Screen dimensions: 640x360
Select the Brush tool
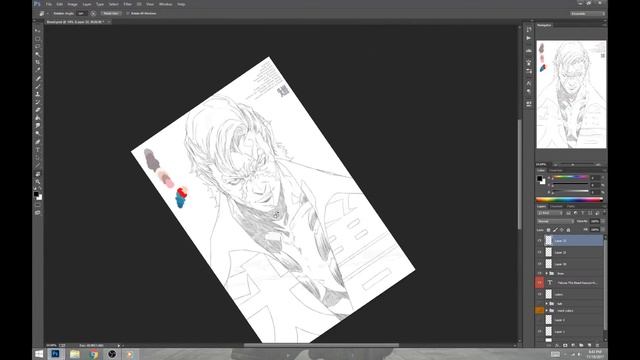pos(38,86)
